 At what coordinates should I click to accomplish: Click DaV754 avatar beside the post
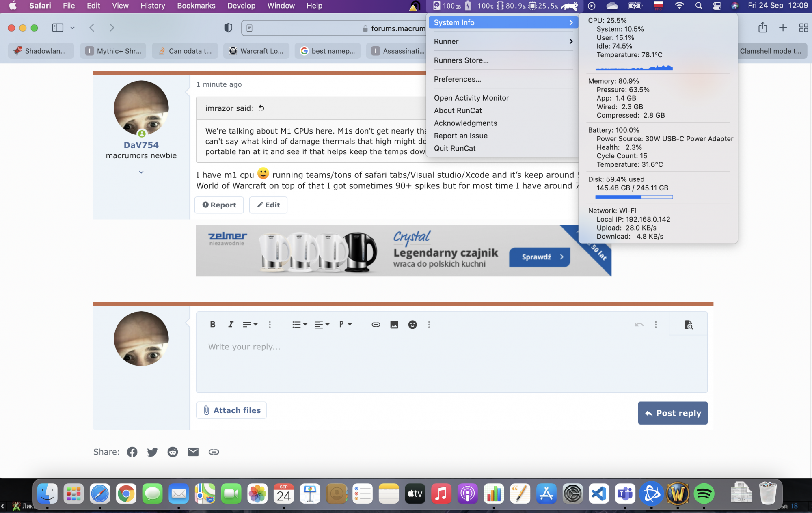pos(141,108)
